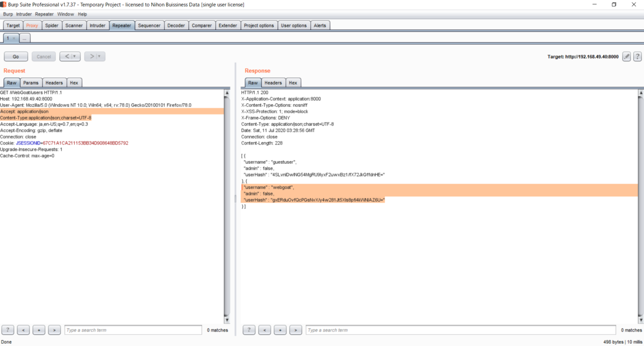Close Repeater tab 1 via its x
Image resolution: width=644 pixels, height=346 pixels.
point(14,38)
